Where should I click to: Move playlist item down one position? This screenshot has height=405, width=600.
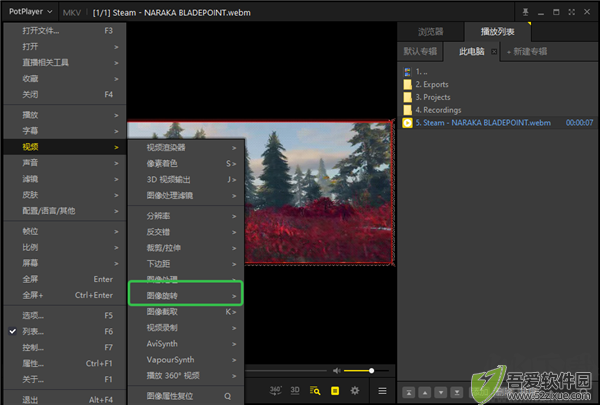tap(441, 392)
